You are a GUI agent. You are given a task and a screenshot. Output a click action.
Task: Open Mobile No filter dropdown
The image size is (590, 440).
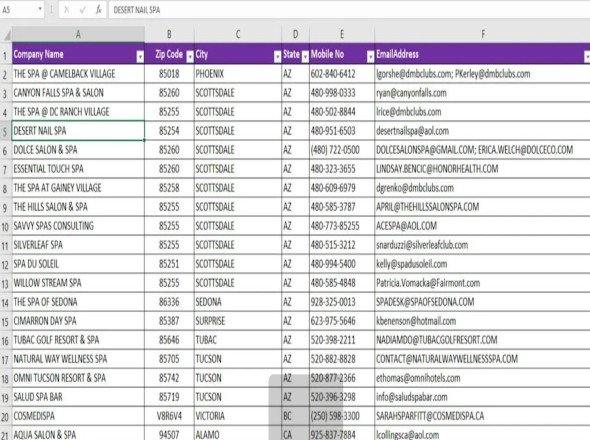(x=371, y=56)
